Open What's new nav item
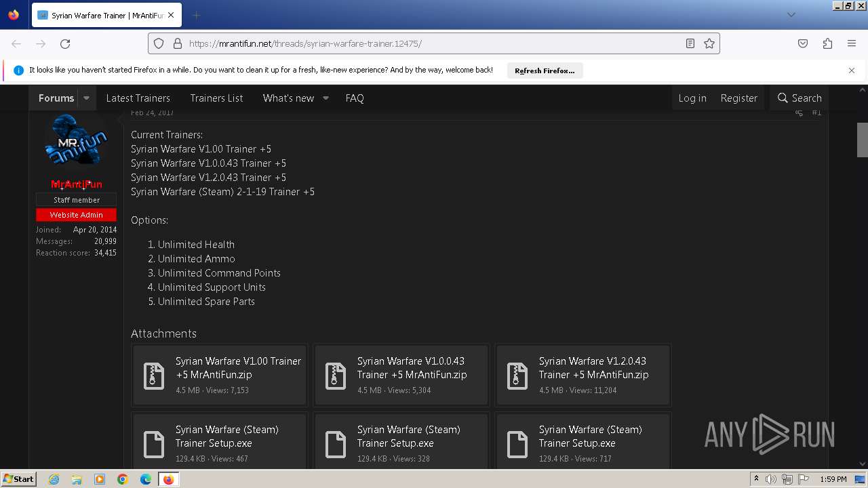This screenshot has width=868, height=488. 288,98
